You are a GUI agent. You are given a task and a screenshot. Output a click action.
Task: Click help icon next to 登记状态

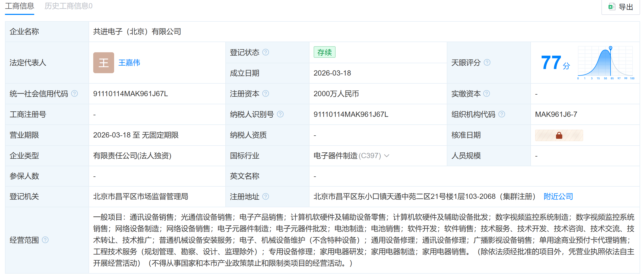[x=265, y=52]
